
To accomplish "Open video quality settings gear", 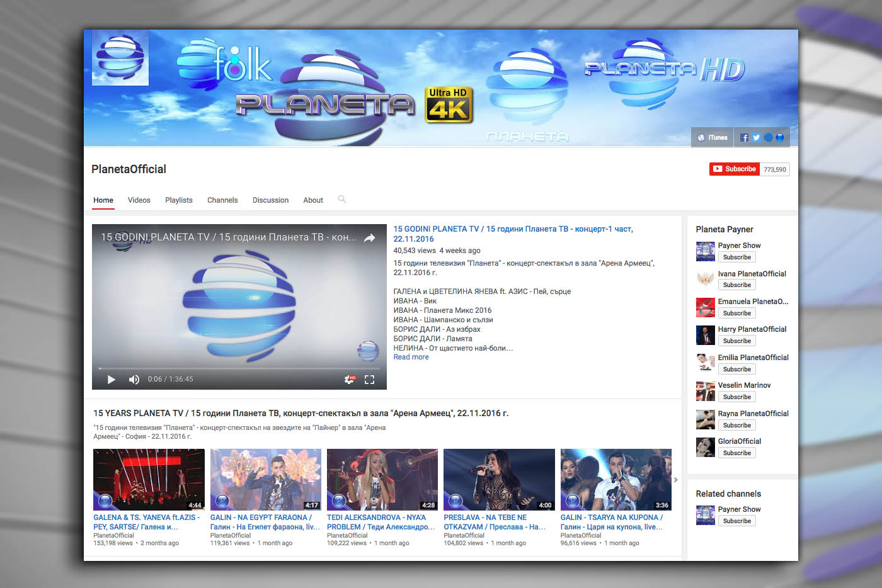I will (349, 380).
